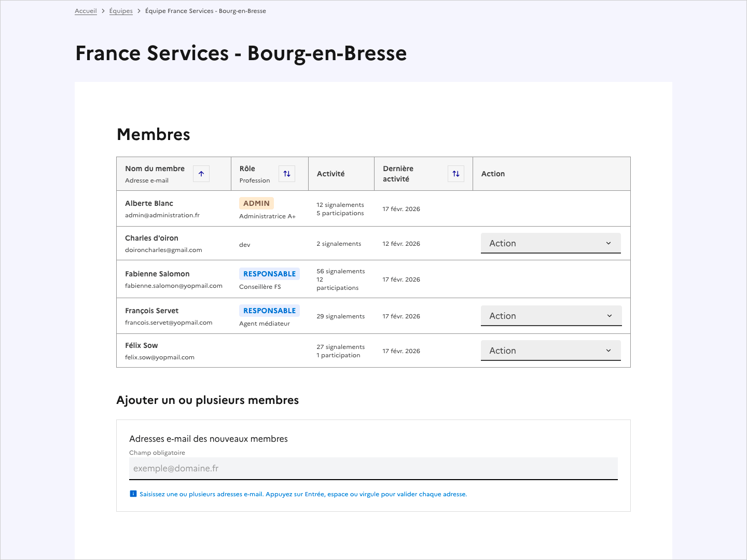Select the RESPONSABLE badge for Fabienne Salomon

tap(269, 273)
